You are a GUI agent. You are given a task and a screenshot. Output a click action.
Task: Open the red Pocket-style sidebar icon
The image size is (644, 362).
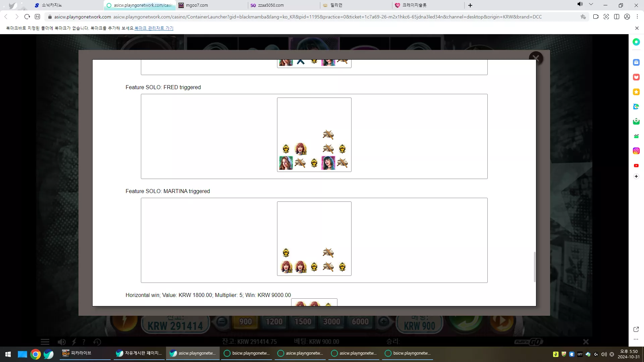(x=636, y=77)
